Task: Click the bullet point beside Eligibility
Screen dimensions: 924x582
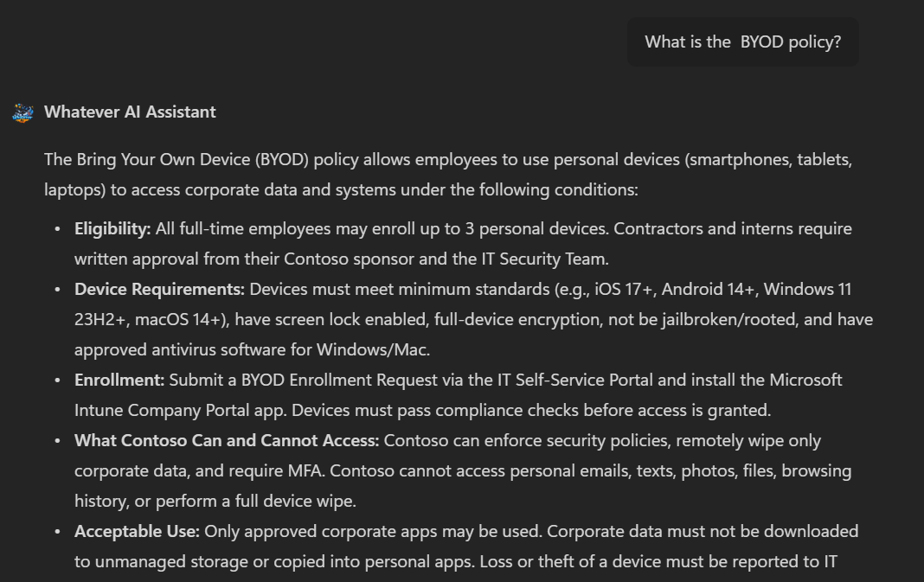Action: [x=57, y=229]
